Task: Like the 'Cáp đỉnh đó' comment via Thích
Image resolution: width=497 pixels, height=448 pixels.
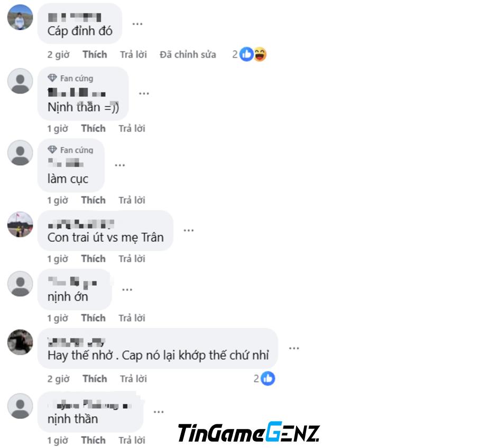Action: (x=95, y=54)
